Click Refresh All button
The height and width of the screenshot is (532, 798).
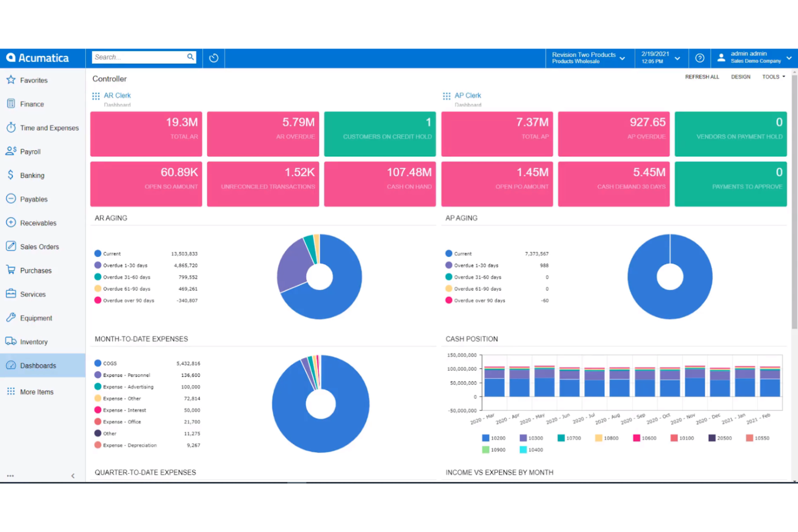(702, 77)
